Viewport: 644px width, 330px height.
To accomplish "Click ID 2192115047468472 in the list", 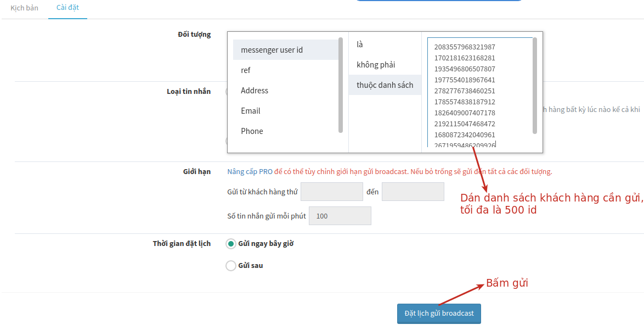I will tap(465, 124).
